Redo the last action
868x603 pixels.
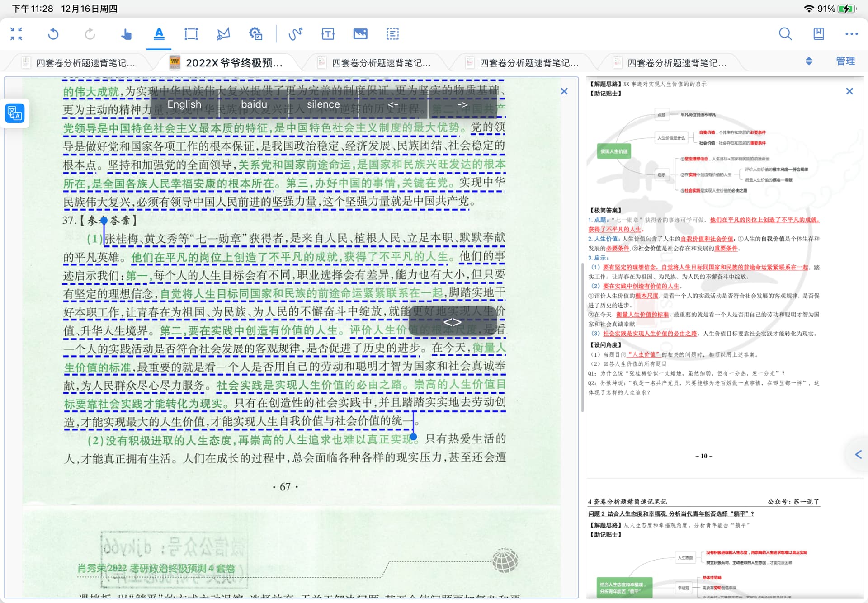(90, 34)
